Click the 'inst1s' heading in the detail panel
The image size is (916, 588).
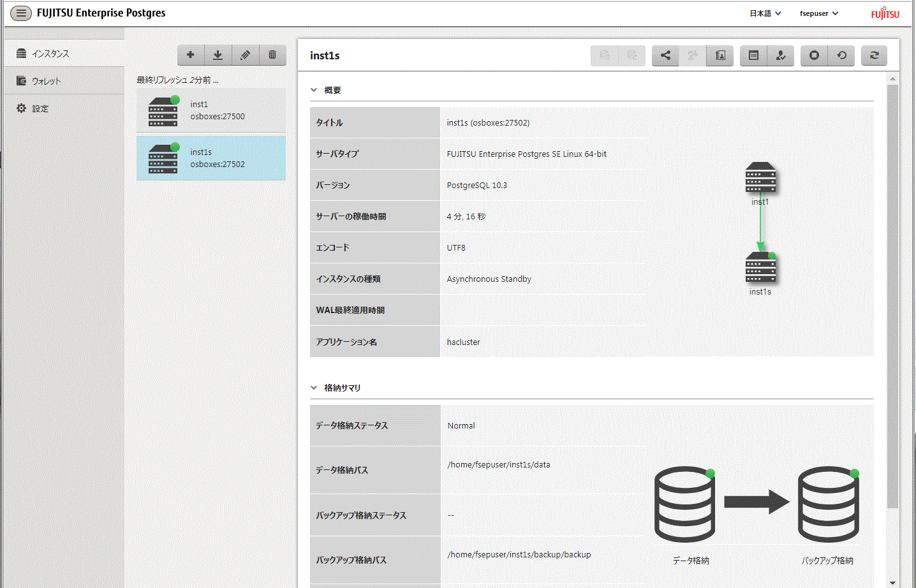pyautogui.click(x=325, y=55)
